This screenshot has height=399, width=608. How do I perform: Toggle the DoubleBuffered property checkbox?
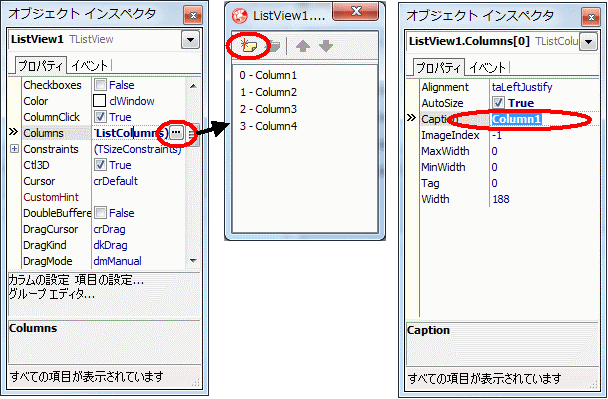pyautogui.click(x=100, y=213)
